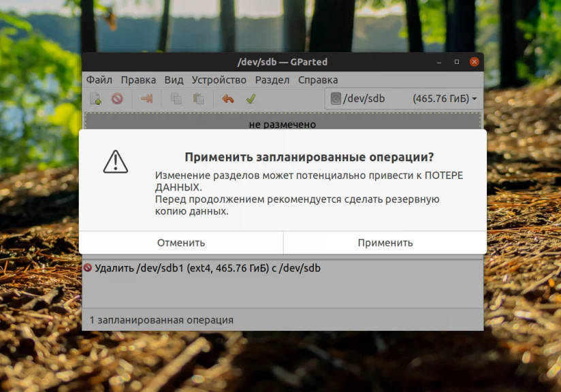
Task: Open the /dev/sdb device selector dropdown
Action: click(x=475, y=98)
